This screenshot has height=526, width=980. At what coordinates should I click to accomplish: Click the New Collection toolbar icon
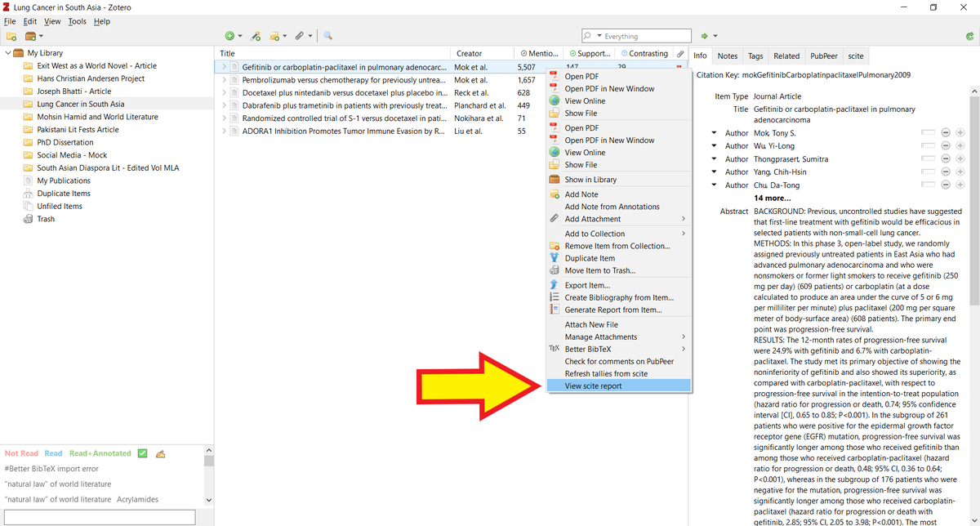tap(11, 36)
